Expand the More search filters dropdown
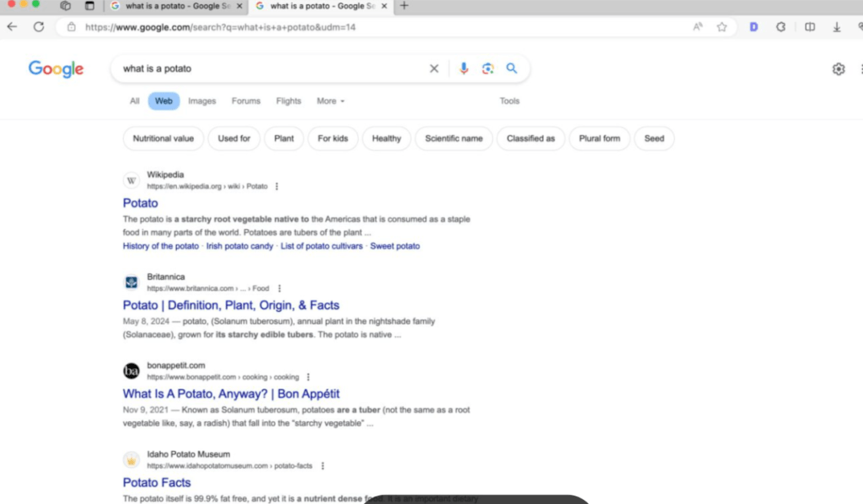The height and width of the screenshot is (504, 863). point(330,101)
